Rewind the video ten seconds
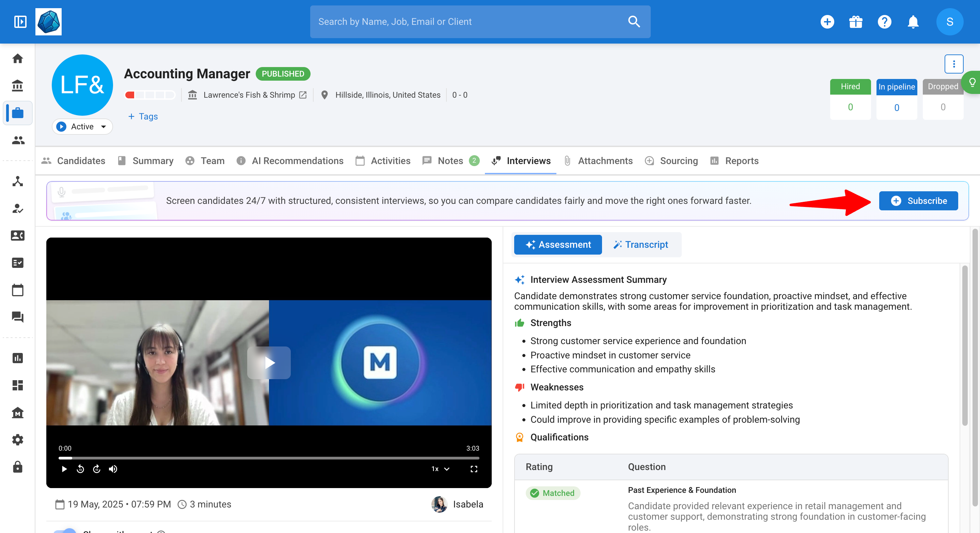Image resolution: width=980 pixels, height=533 pixels. (x=80, y=469)
